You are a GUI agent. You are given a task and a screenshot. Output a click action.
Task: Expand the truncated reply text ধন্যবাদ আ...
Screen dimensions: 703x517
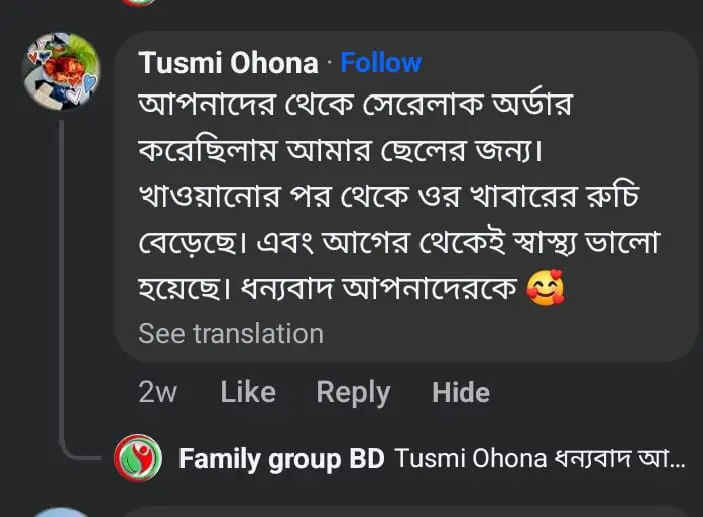pos(621,459)
